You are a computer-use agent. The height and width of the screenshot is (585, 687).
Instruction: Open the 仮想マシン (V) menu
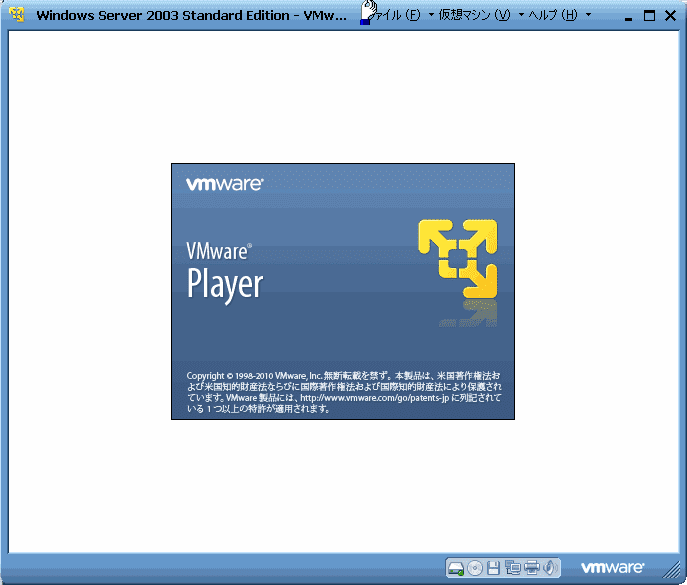475,15
